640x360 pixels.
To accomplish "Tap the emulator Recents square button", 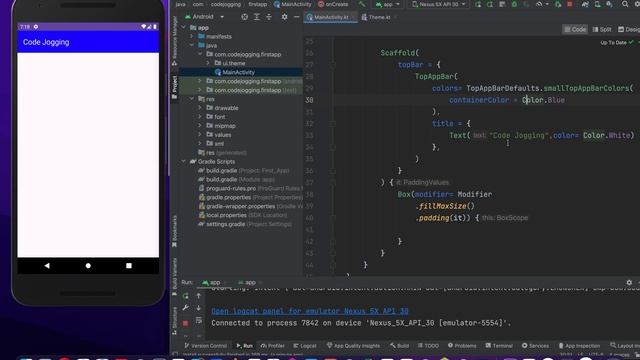I will [129, 266].
